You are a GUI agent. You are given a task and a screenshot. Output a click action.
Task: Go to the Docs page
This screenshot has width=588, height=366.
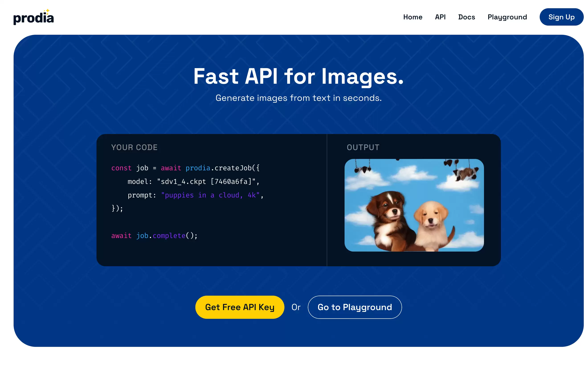466,17
